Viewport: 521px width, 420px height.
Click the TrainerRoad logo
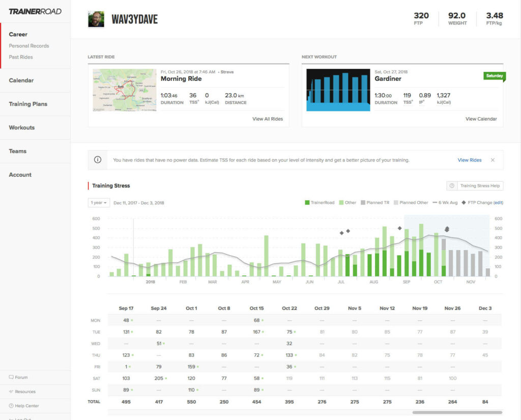tap(35, 12)
